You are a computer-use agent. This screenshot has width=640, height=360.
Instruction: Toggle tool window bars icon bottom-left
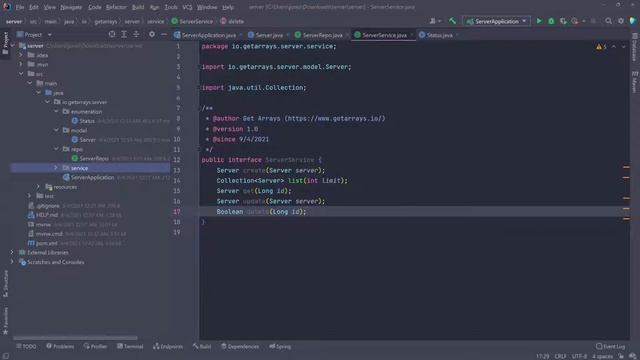(6, 356)
